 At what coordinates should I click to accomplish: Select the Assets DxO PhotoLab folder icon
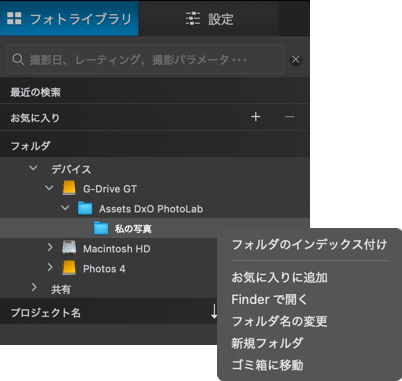(85, 208)
